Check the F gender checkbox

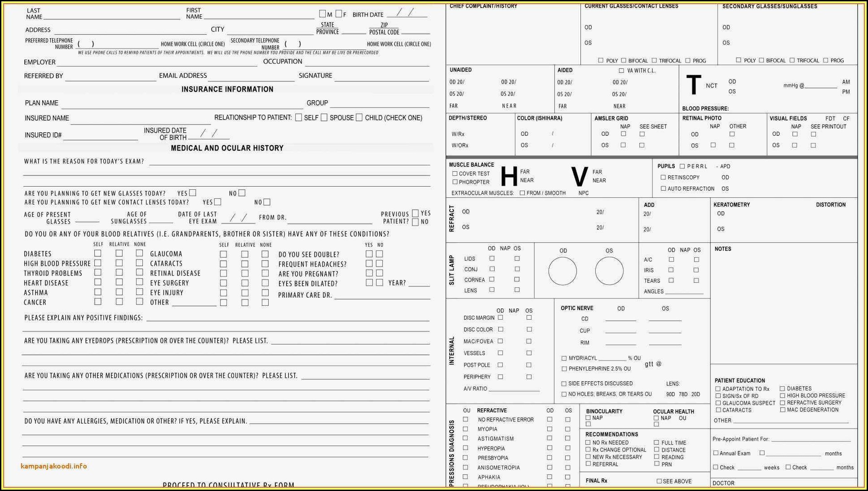click(x=338, y=14)
